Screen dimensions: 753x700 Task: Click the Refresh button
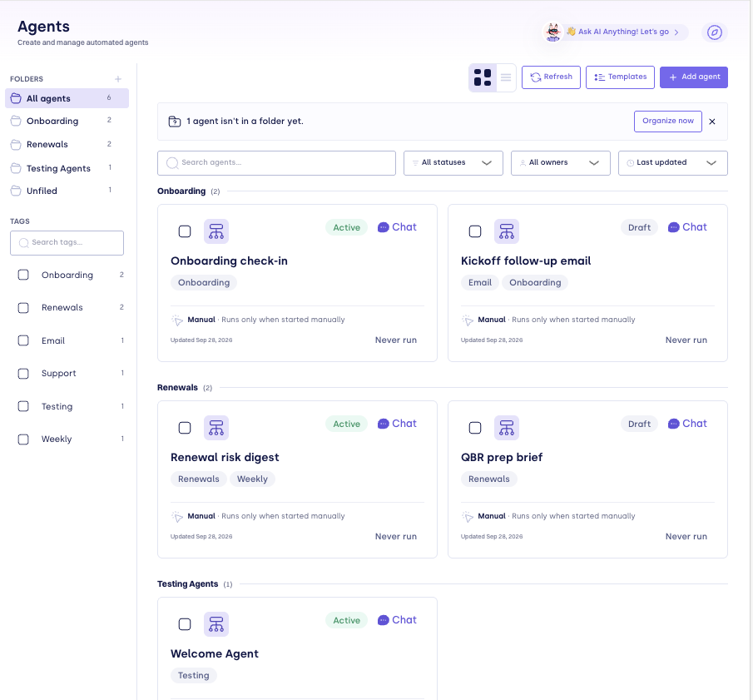click(551, 77)
